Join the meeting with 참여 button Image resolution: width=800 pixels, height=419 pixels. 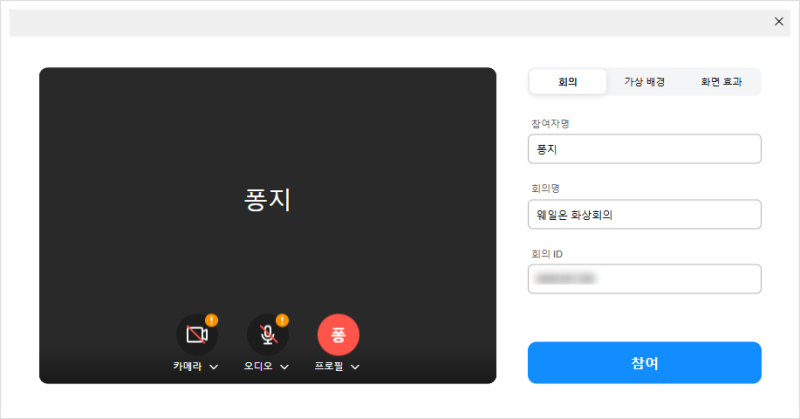click(644, 363)
